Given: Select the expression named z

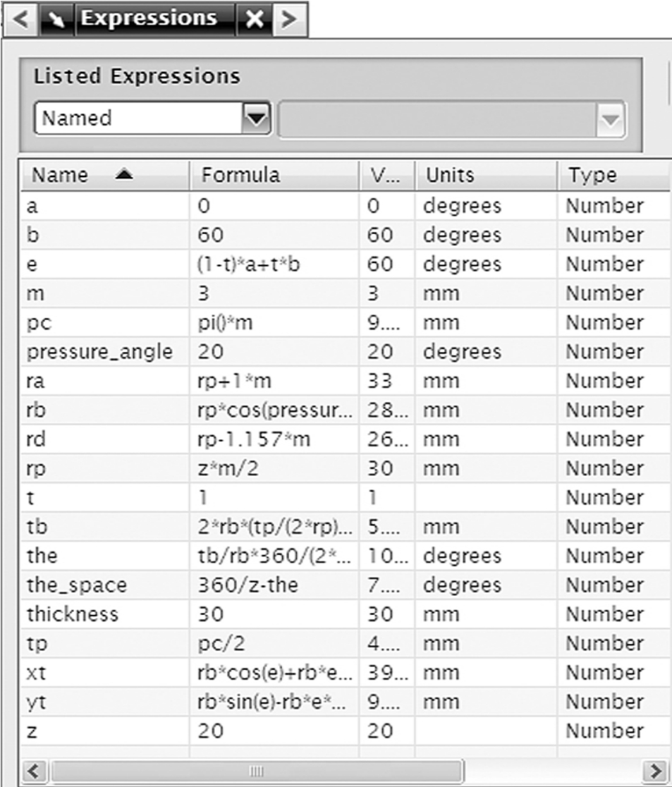Looking at the screenshot, I should point(32,731).
